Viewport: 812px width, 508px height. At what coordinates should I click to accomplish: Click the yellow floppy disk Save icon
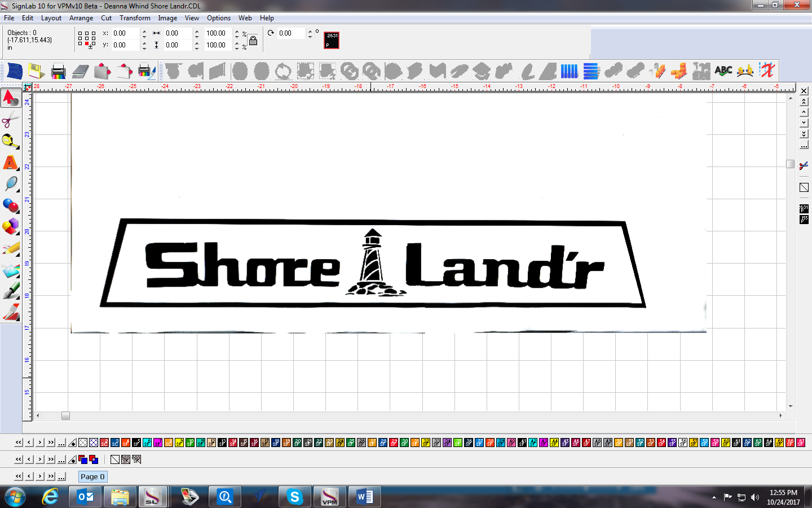click(36, 71)
